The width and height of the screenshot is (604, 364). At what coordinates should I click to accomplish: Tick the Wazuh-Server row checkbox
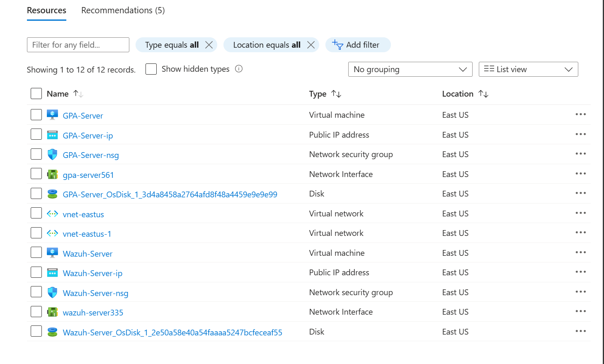[x=36, y=252]
